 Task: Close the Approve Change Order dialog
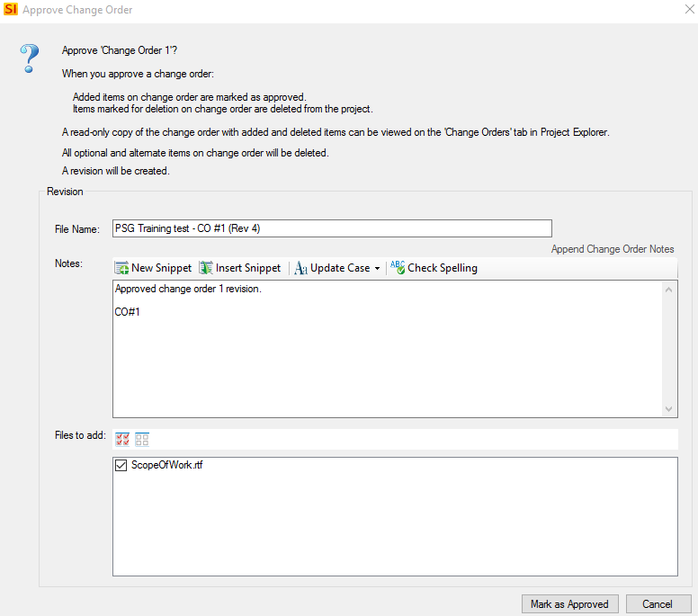(690, 9)
